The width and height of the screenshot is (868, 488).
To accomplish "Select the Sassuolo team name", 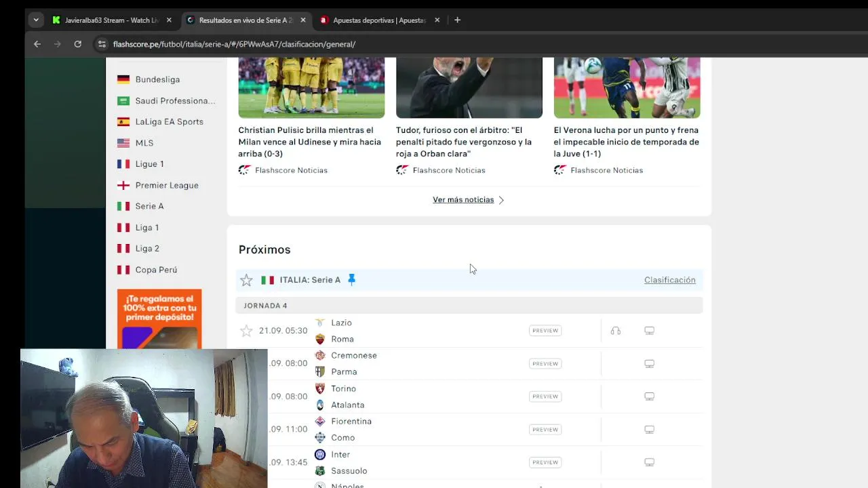I will click(349, 471).
